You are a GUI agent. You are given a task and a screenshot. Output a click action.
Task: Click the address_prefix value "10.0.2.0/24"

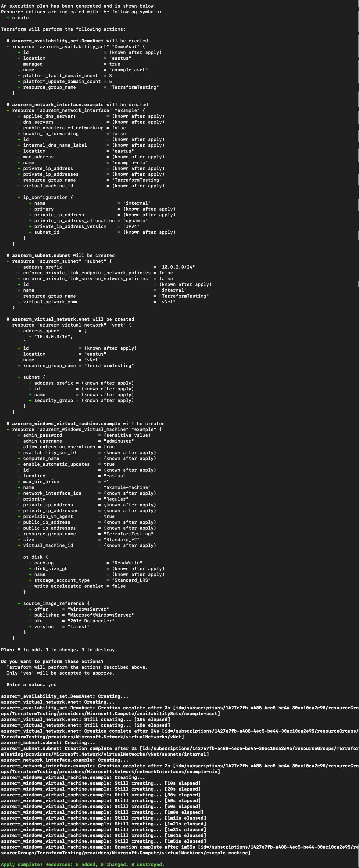(177, 267)
